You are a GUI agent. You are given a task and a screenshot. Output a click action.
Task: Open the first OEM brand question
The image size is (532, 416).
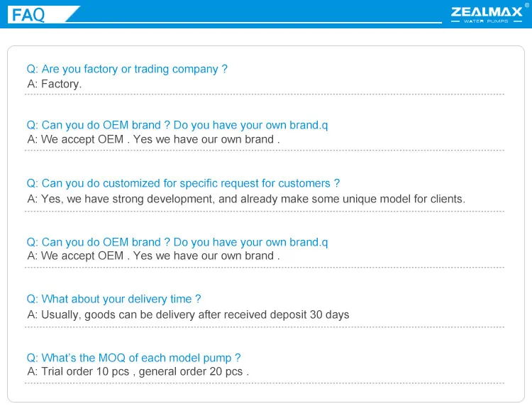click(x=177, y=125)
